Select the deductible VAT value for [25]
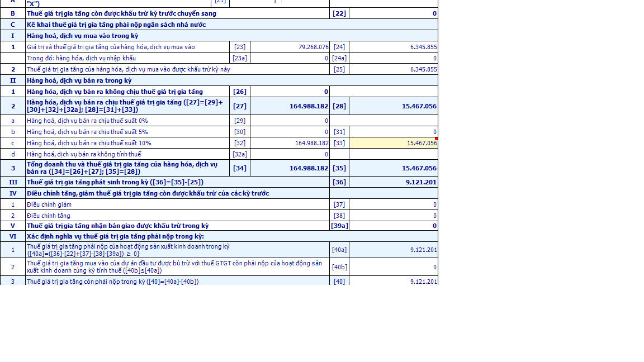 (394, 69)
